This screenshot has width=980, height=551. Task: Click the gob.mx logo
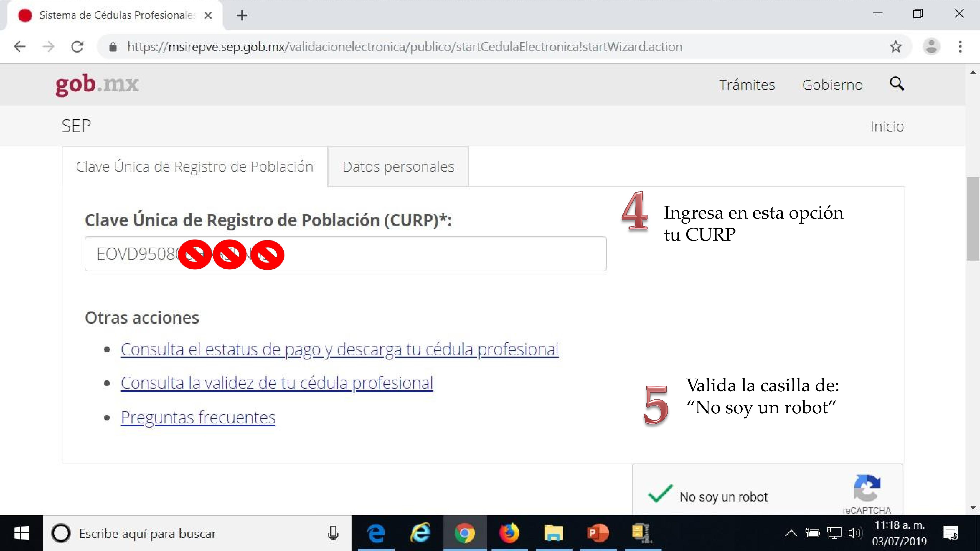tap(97, 85)
